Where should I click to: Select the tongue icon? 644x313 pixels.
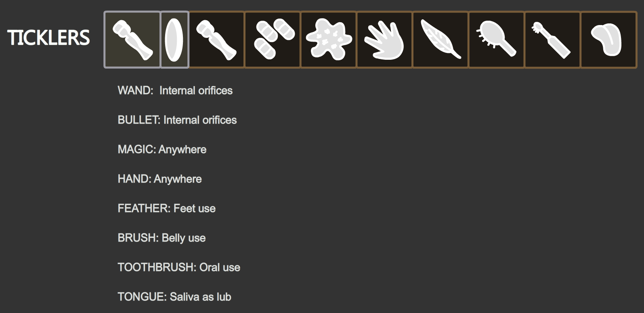pyautogui.click(x=609, y=40)
